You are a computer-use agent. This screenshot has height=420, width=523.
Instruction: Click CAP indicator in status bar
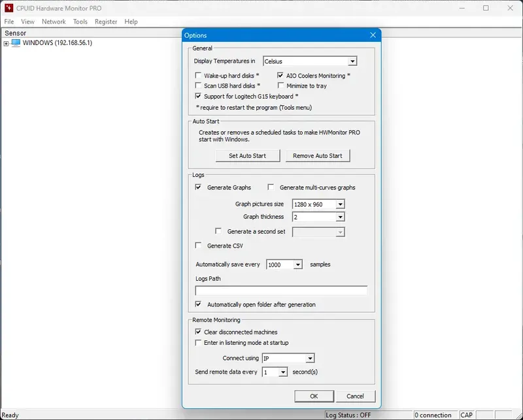pyautogui.click(x=467, y=415)
